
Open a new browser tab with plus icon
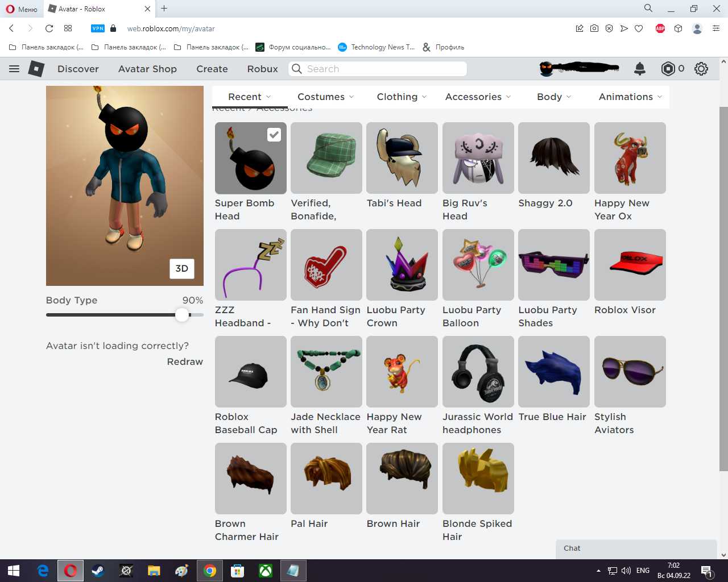coord(164,9)
